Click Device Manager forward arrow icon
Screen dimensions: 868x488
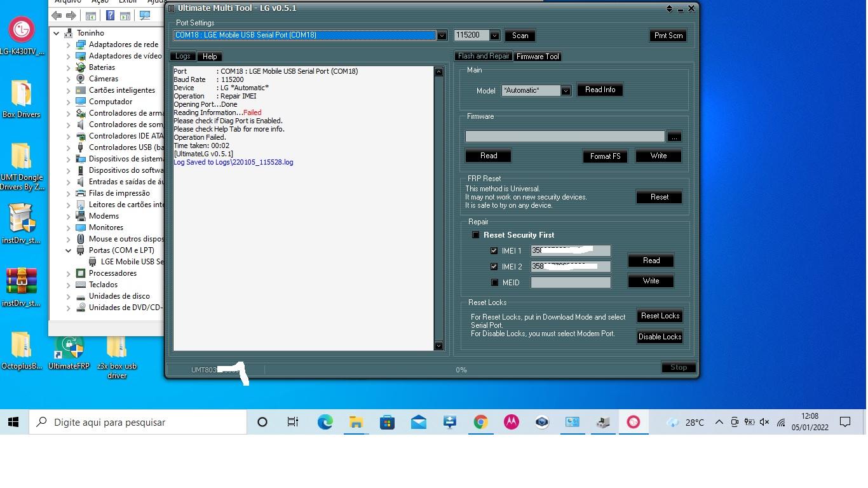(x=71, y=15)
